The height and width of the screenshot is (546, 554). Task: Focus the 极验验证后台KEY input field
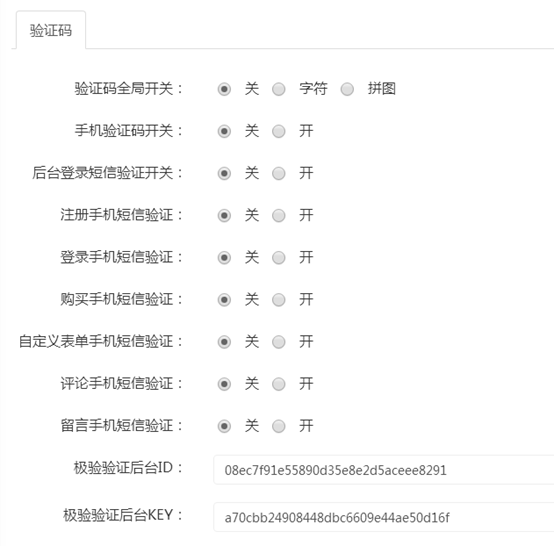[384, 517]
